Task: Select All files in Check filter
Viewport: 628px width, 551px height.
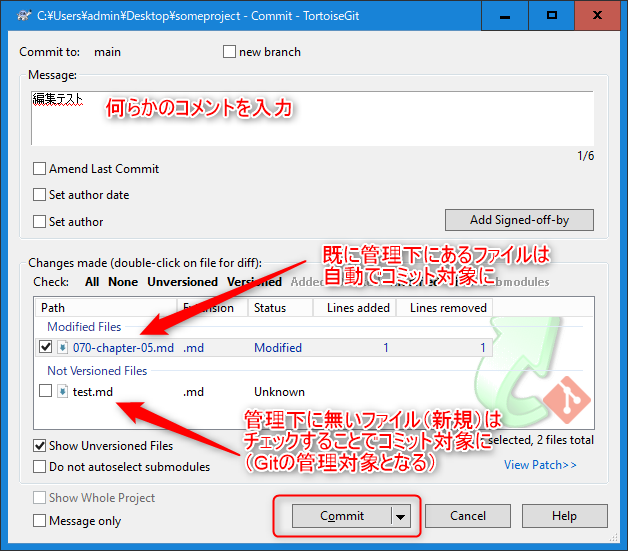Action: coord(92,282)
